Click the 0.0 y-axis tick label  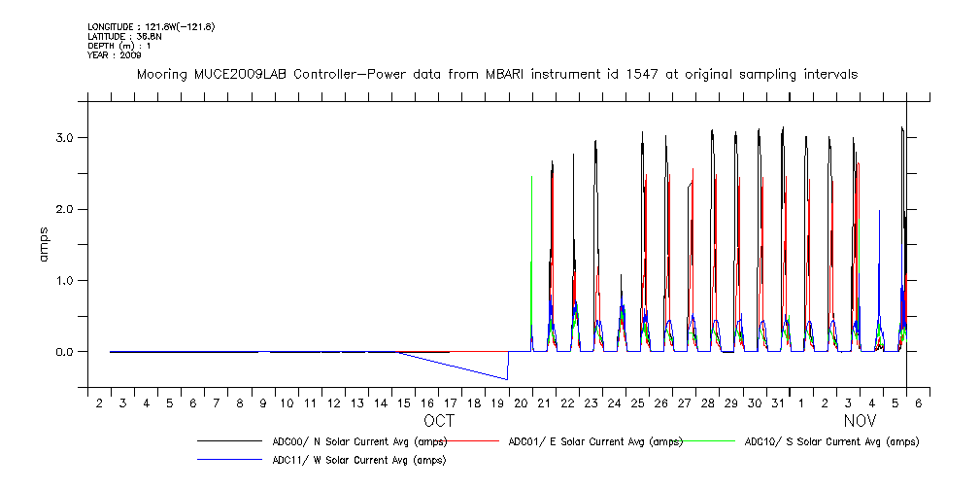pos(64,352)
